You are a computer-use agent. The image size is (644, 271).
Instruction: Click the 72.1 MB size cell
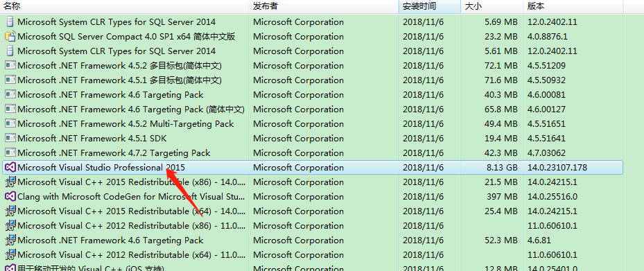[x=501, y=66]
